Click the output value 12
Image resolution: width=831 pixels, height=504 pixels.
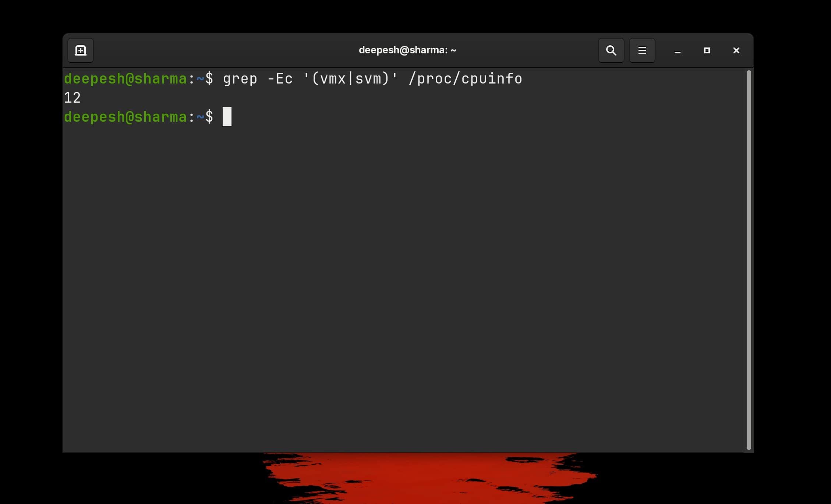pos(73,97)
